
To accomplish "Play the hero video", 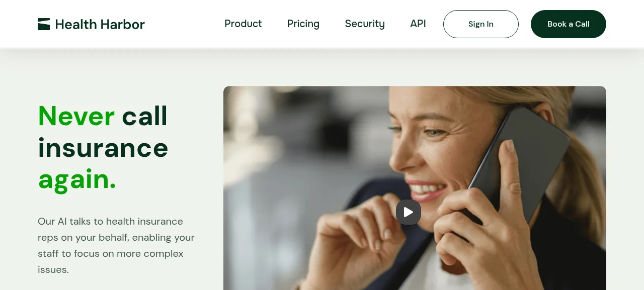I will pos(409,212).
